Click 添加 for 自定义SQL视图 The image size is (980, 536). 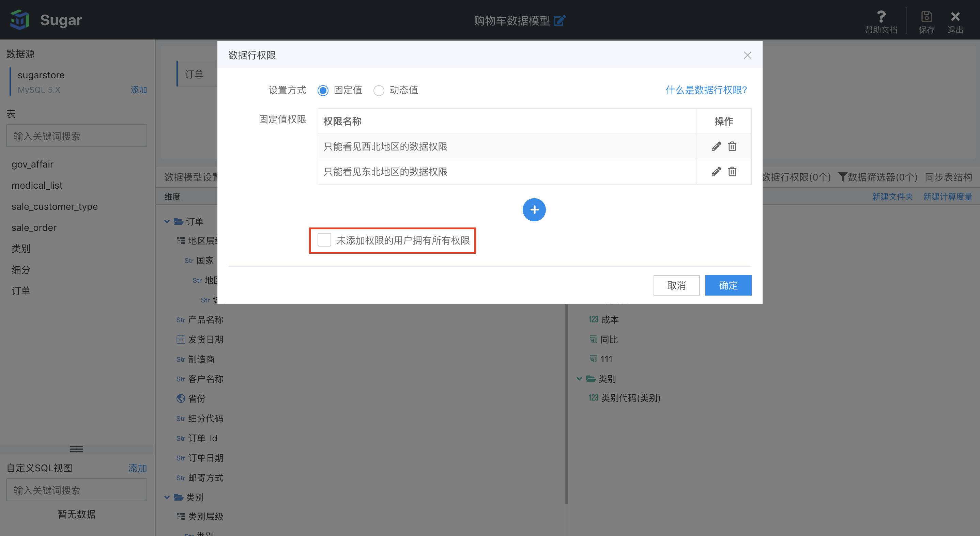137,468
